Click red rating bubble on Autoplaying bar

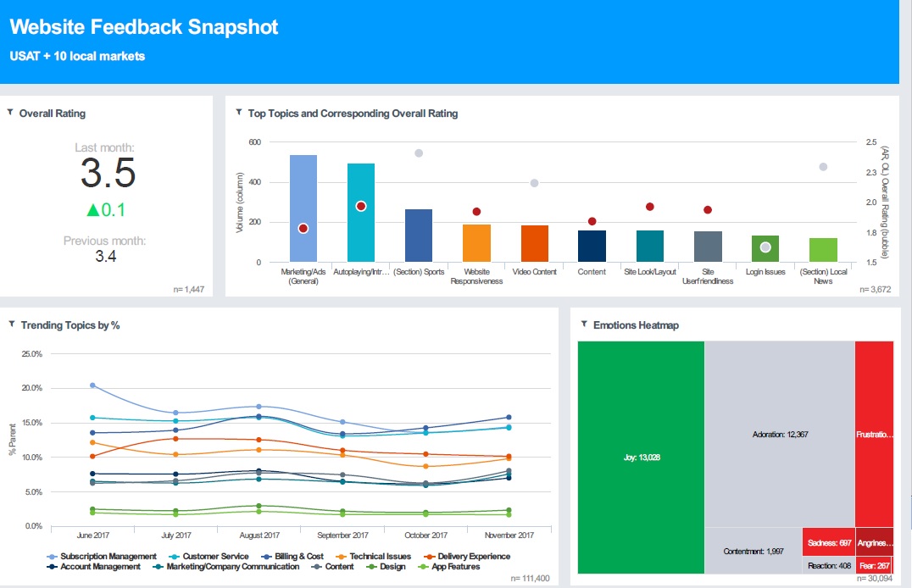coord(360,206)
